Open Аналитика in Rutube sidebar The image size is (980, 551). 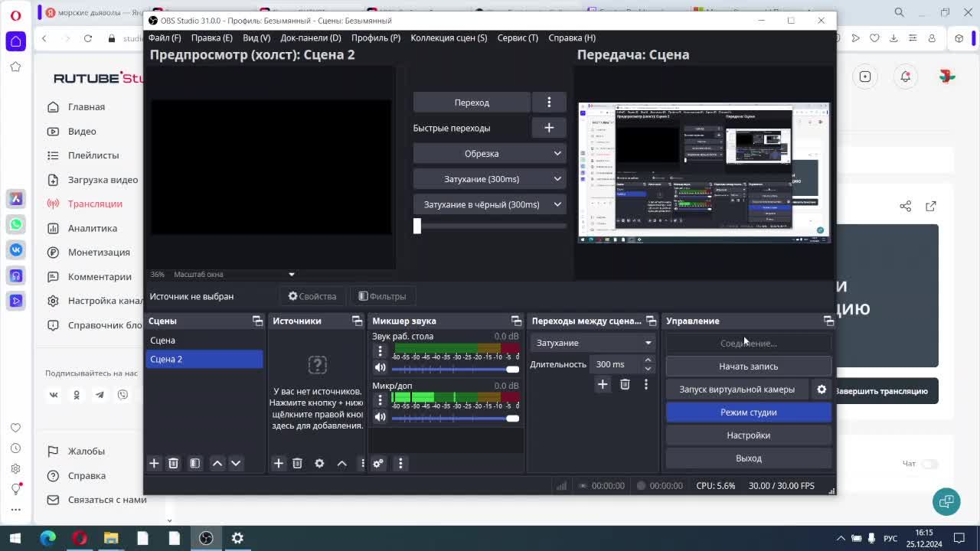(x=92, y=228)
